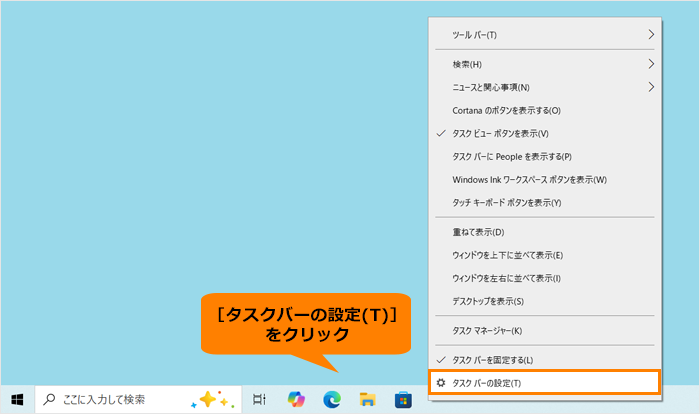Click the Task View button in taskbar
The image size is (700, 414).
(x=259, y=399)
